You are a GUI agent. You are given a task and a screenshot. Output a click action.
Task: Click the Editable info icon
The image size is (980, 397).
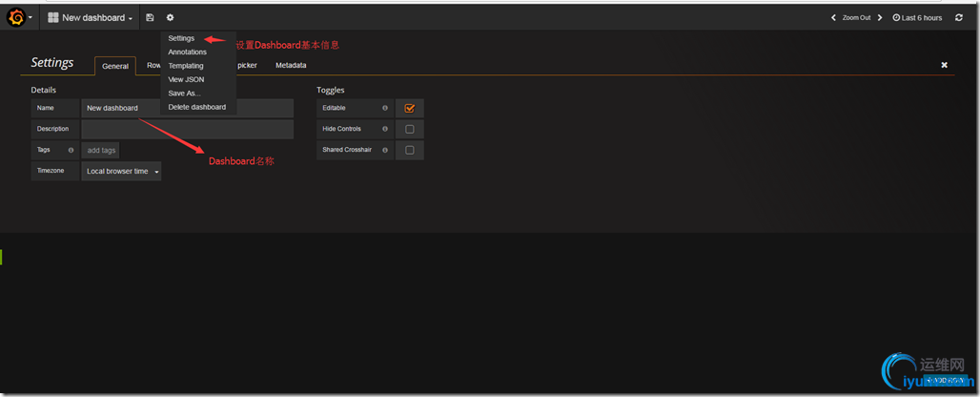385,108
